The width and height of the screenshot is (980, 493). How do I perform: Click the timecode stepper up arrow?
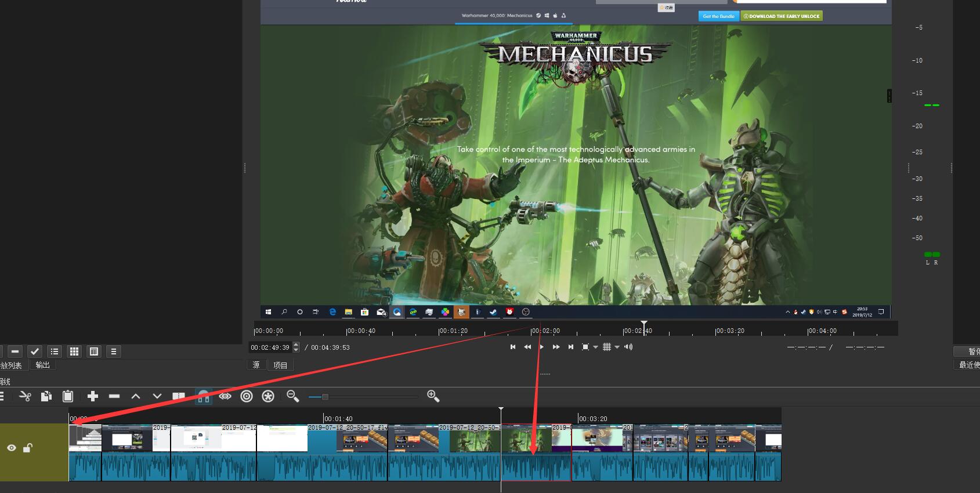(x=296, y=345)
